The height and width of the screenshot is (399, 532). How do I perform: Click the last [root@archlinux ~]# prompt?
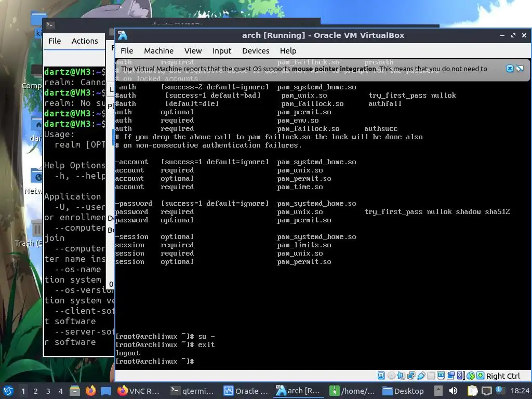(x=154, y=362)
